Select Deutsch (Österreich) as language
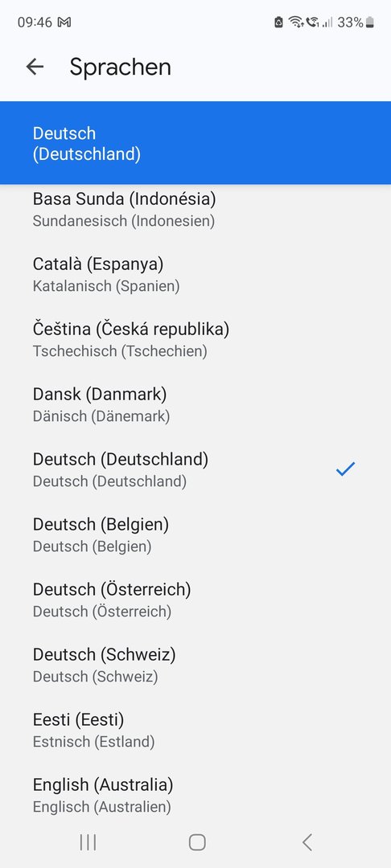Screen dimensions: 391x868 [195, 600]
